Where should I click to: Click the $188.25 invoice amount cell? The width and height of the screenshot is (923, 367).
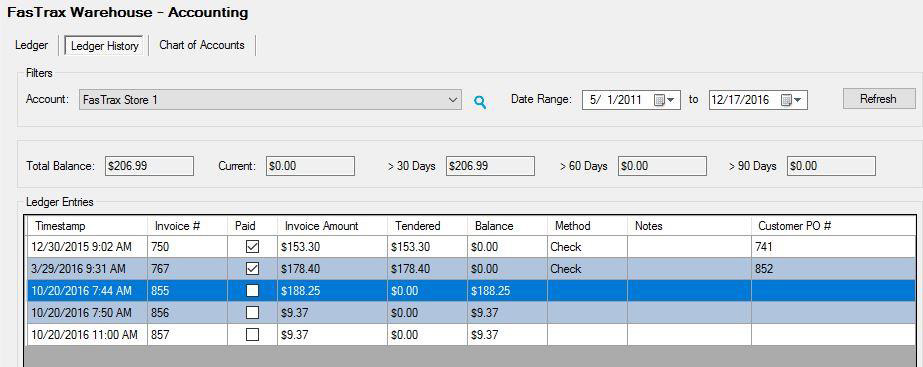point(332,290)
